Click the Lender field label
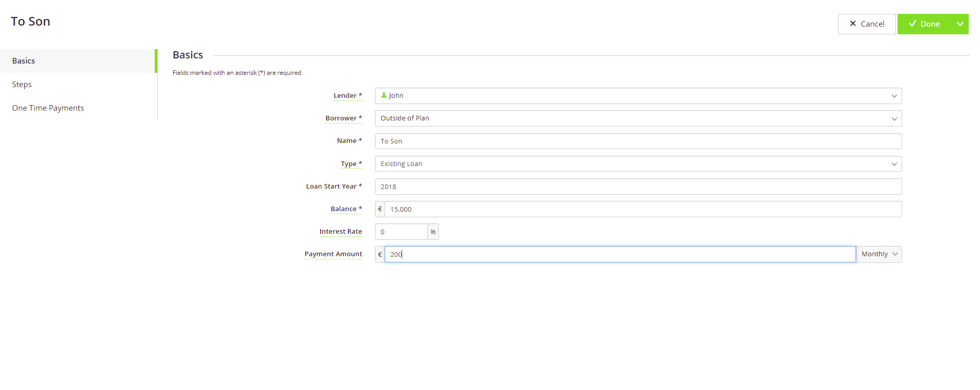The height and width of the screenshot is (390, 980). point(347,96)
